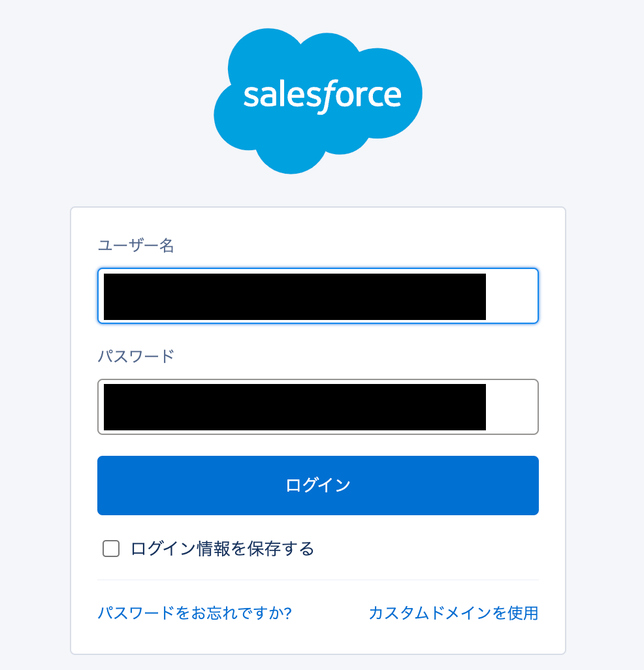The width and height of the screenshot is (644, 670).
Task: Focus the ユーザー名 input field
Action: click(x=317, y=296)
